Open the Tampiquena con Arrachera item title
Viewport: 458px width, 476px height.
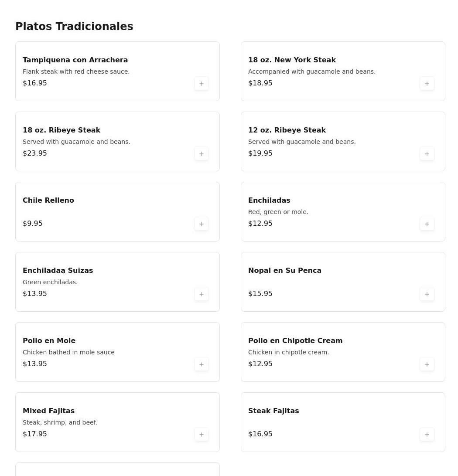(x=75, y=60)
